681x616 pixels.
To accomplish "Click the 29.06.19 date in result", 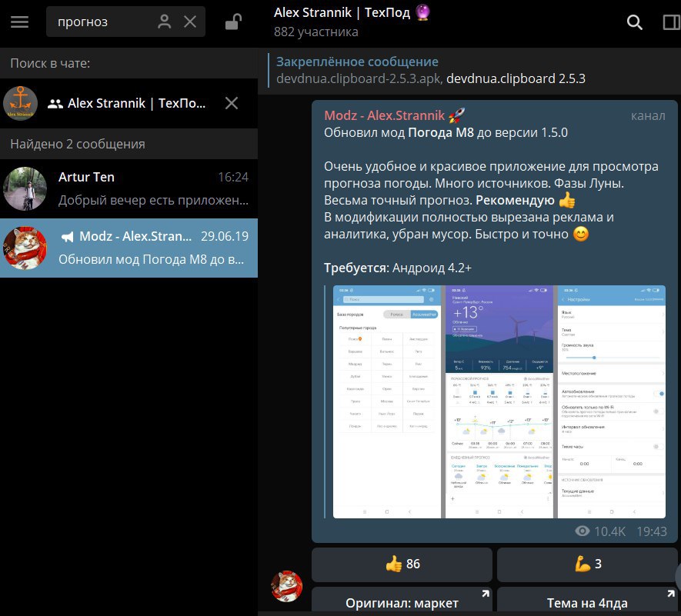I will point(225,236).
